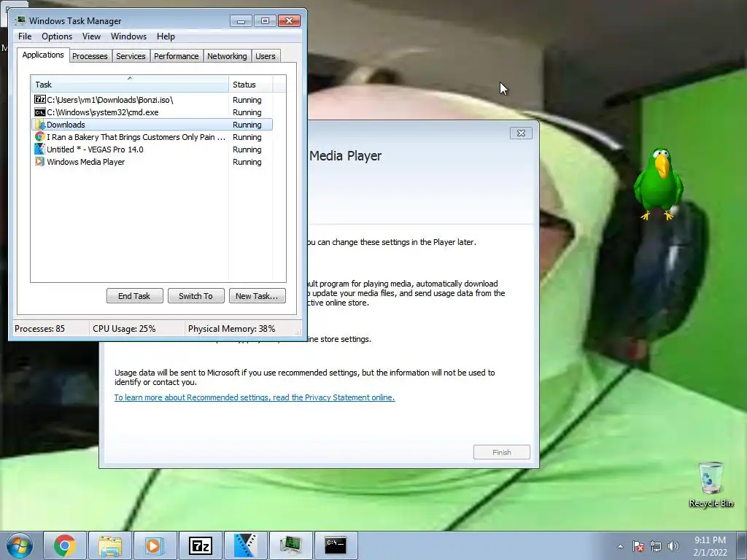Screen dimensions: 747x560
Task: Click the VEGAS Pro task row icon
Action: point(40,149)
